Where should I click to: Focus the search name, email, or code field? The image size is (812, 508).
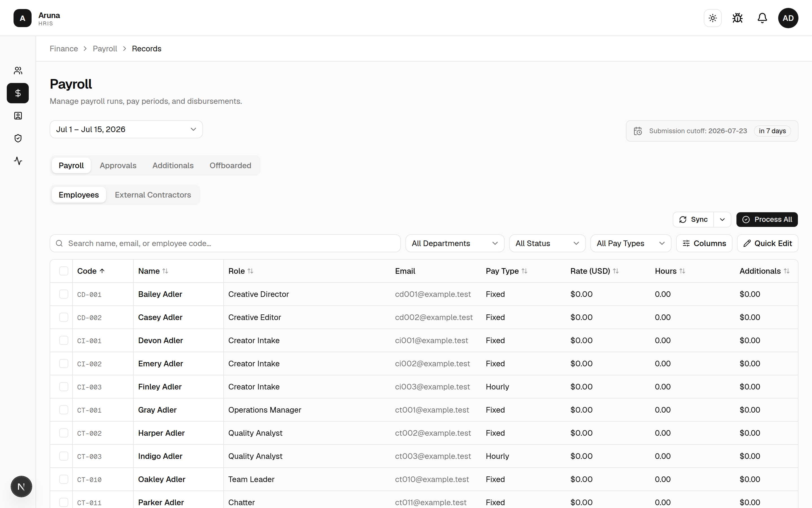(x=225, y=243)
